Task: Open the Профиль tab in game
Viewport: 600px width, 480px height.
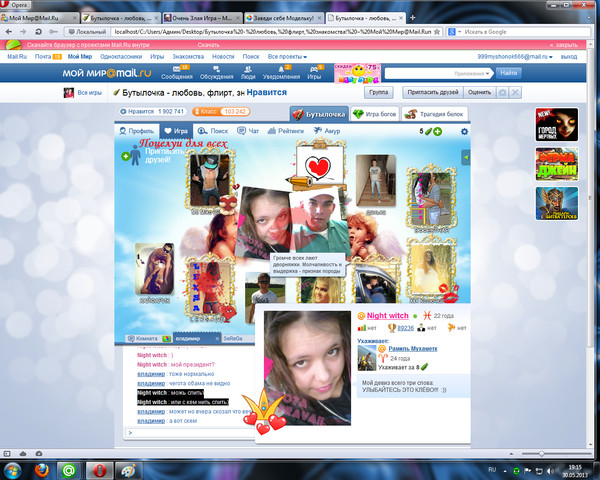Action: [x=137, y=131]
